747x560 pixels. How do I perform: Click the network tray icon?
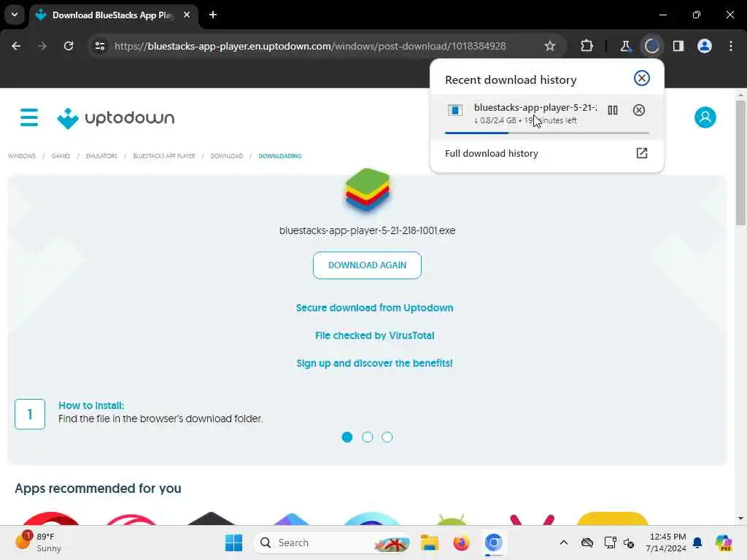point(610,542)
